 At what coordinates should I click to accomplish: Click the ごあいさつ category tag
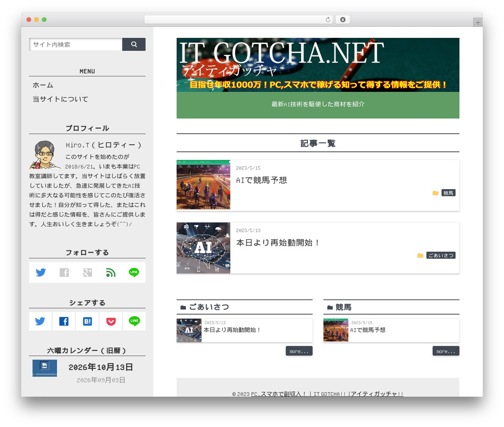pos(441,256)
